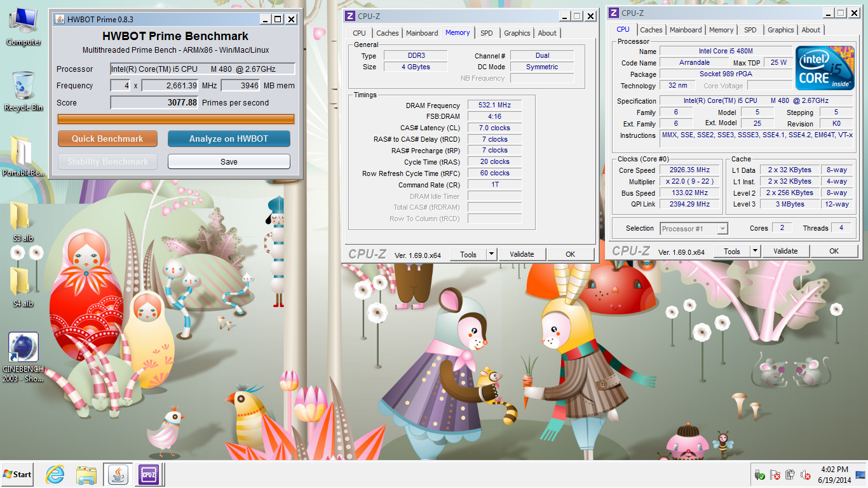
Task: Launch Internet Explorer from the taskbar
Action: pos(55,475)
